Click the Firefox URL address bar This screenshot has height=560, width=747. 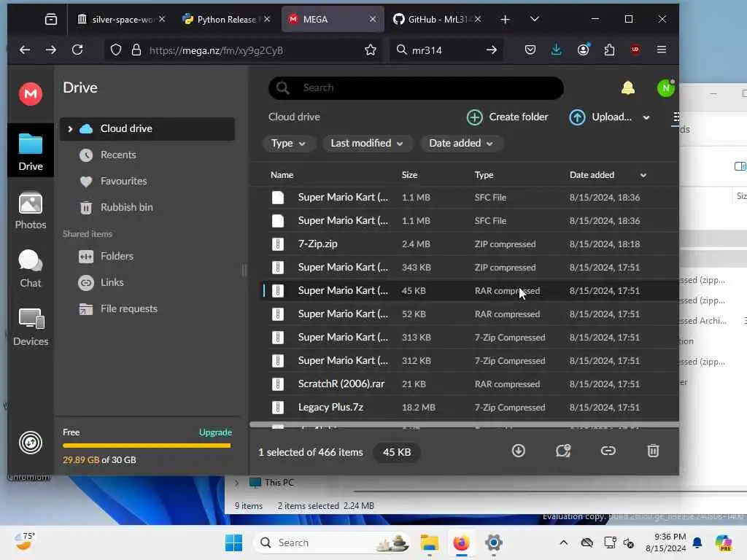pos(244,50)
